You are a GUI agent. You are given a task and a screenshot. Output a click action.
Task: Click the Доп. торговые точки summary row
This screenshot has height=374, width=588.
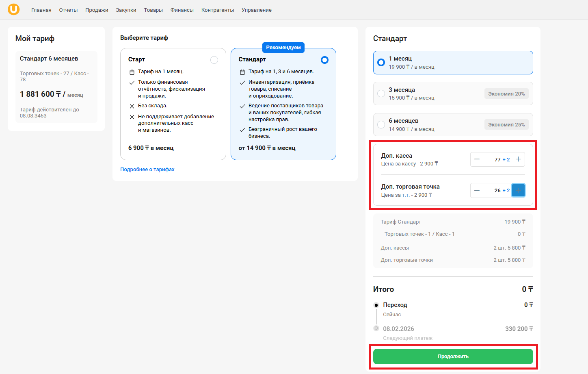pyautogui.click(x=453, y=260)
